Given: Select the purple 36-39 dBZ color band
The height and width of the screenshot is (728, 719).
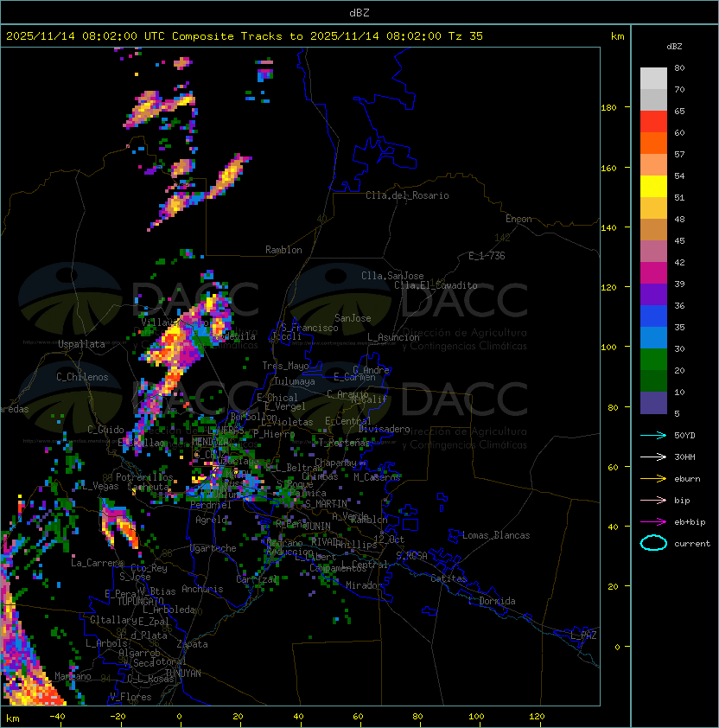Looking at the screenshot, I should point(653,294).
